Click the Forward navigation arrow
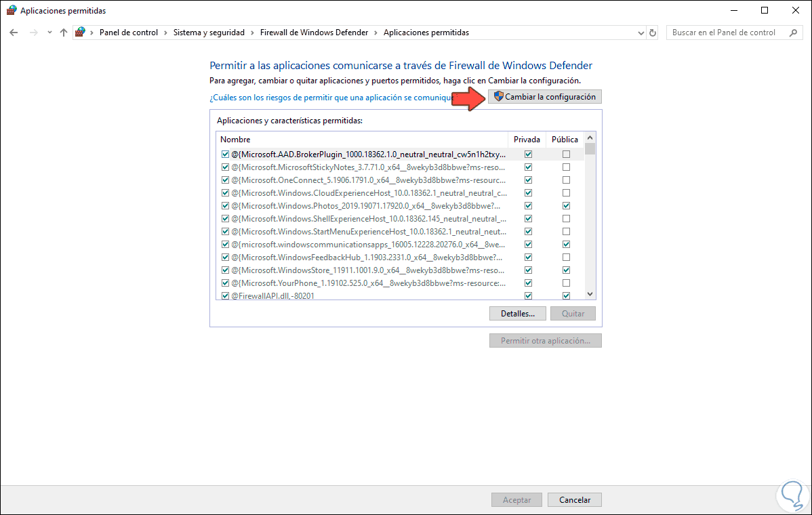Screen dimensions: 812x515 [x=34, y=33]
